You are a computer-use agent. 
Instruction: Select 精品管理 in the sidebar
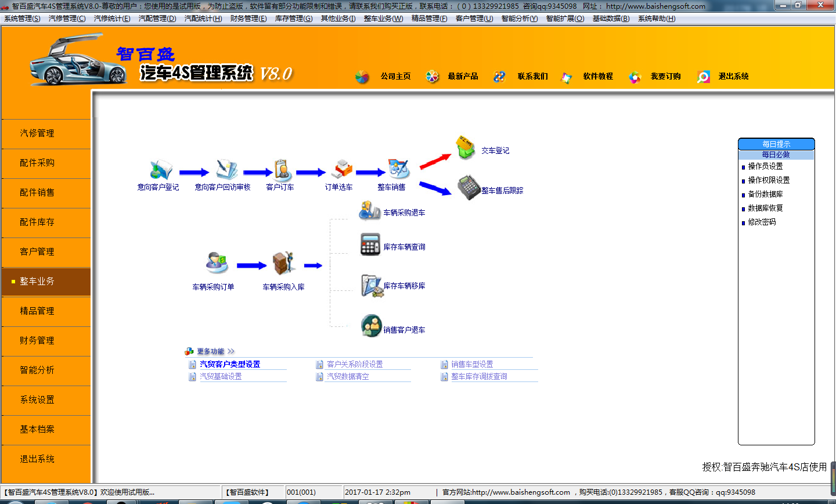(x=46, y=311)
